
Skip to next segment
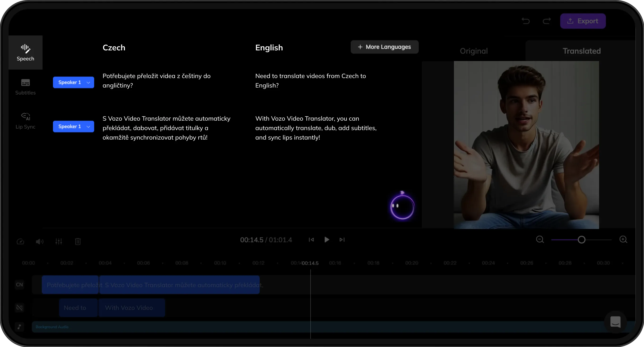[342, 240]
